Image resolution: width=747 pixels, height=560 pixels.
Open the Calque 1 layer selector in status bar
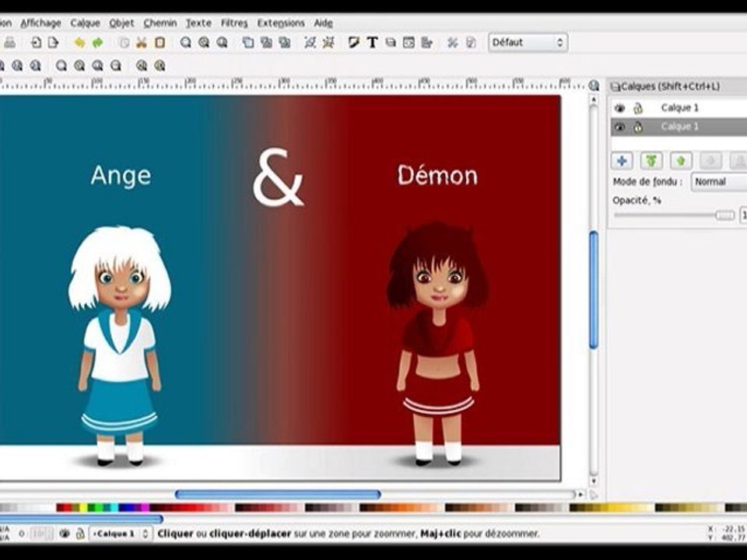click(x=121, y=534)
